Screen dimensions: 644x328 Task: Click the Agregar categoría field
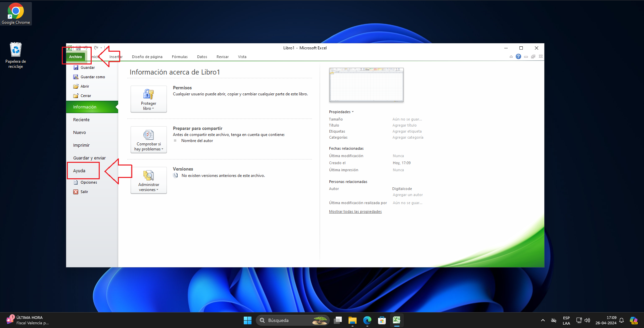408,137
